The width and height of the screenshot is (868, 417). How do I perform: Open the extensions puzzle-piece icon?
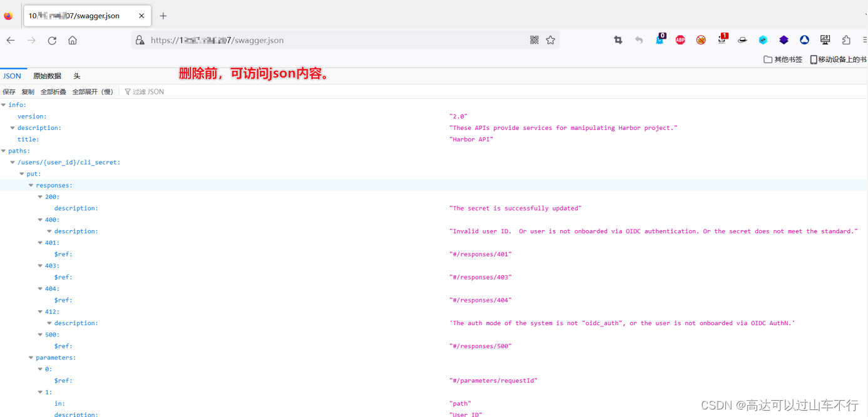pos(845,40)
